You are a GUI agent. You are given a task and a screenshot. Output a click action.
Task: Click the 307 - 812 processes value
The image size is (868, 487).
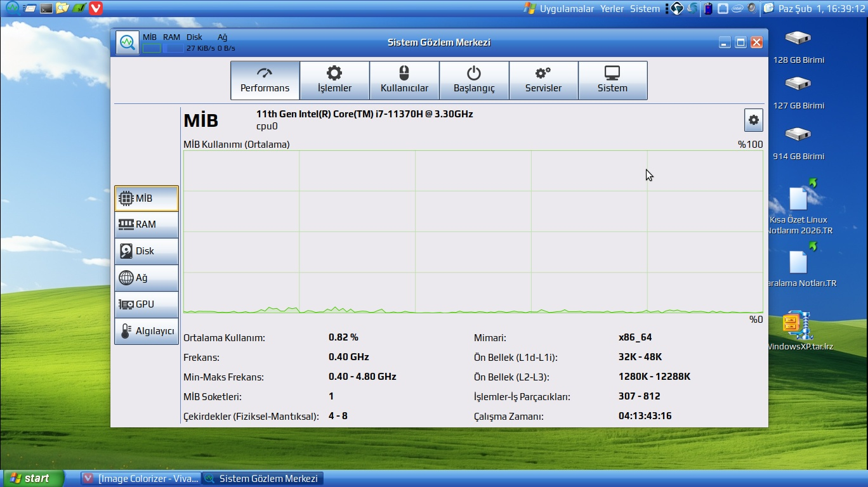(640, 396)
